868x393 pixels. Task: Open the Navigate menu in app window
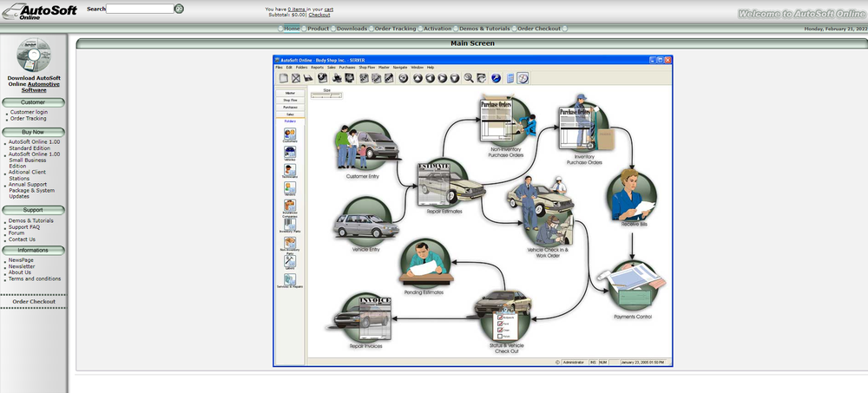[400, 68]
